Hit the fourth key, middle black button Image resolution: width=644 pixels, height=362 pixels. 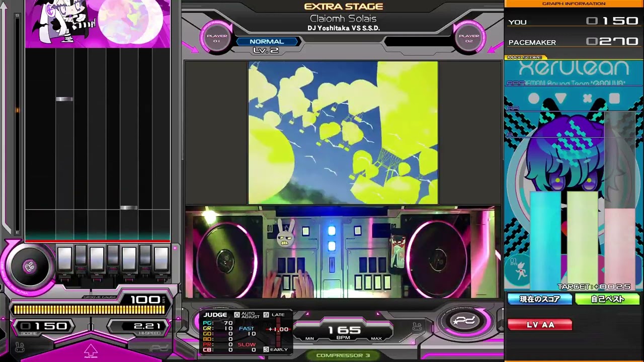(113, 255)
